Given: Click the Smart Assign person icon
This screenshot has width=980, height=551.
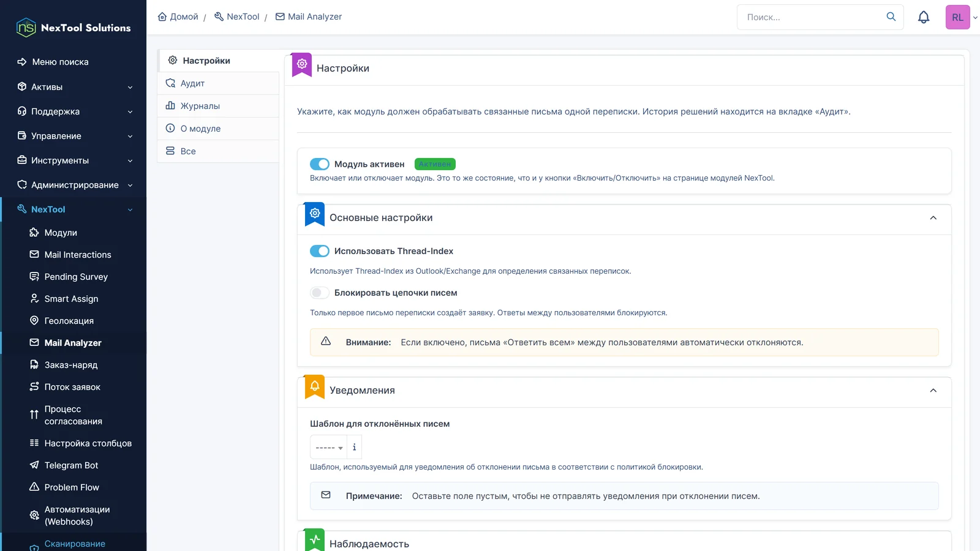Looking at the screenshot, I should (x=34, y=299).
